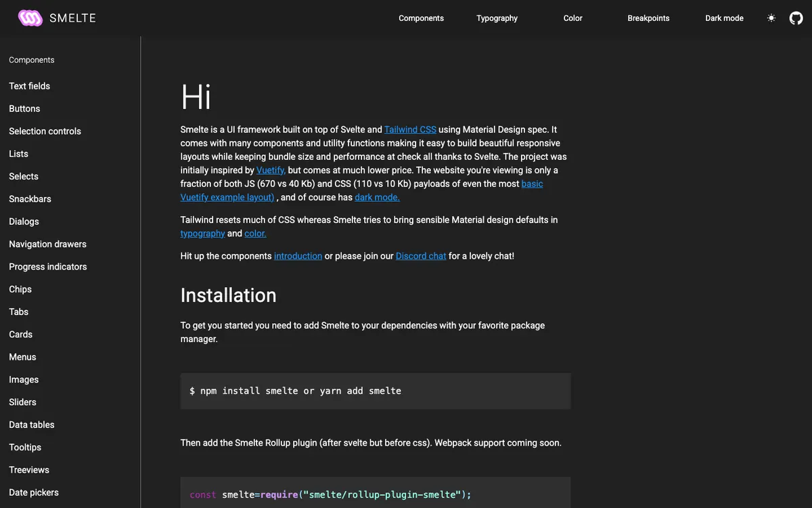The height and width of the screenshot is (508, 812).
Task: Click the dark mode. text link
Action: coord(377,197)
